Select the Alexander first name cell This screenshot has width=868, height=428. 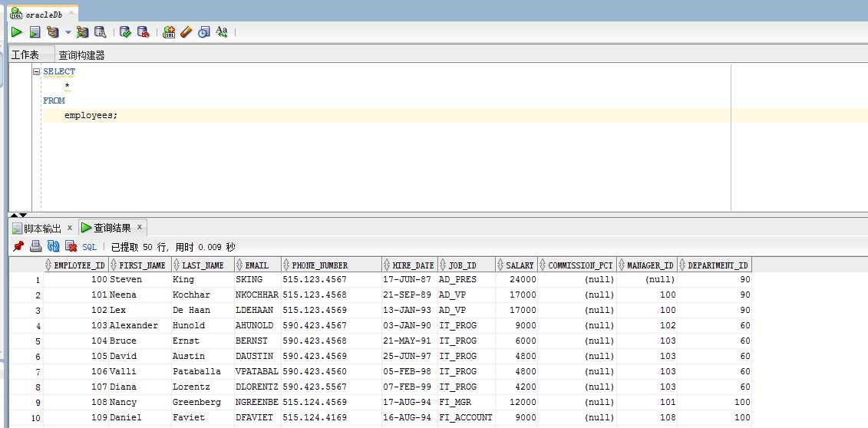(x=140, y=326)
